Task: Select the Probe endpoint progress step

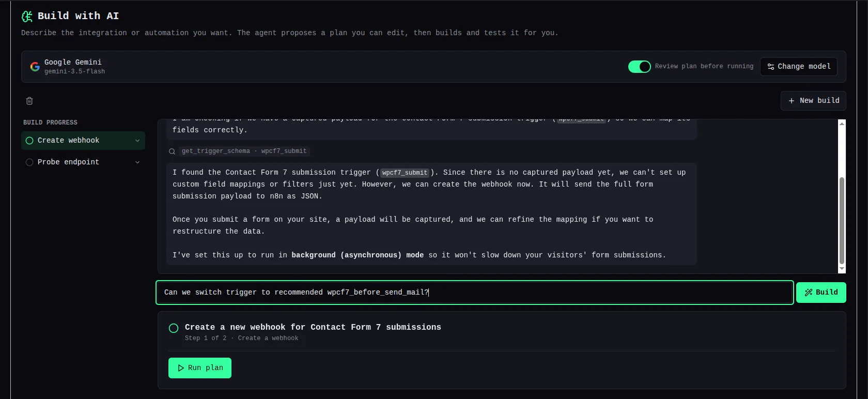Action: pos(83,162)
